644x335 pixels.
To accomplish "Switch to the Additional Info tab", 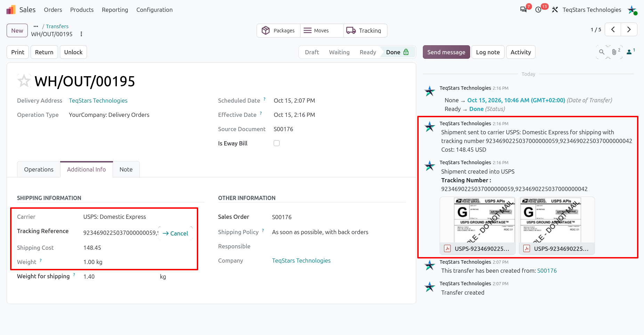I will 87,169.
